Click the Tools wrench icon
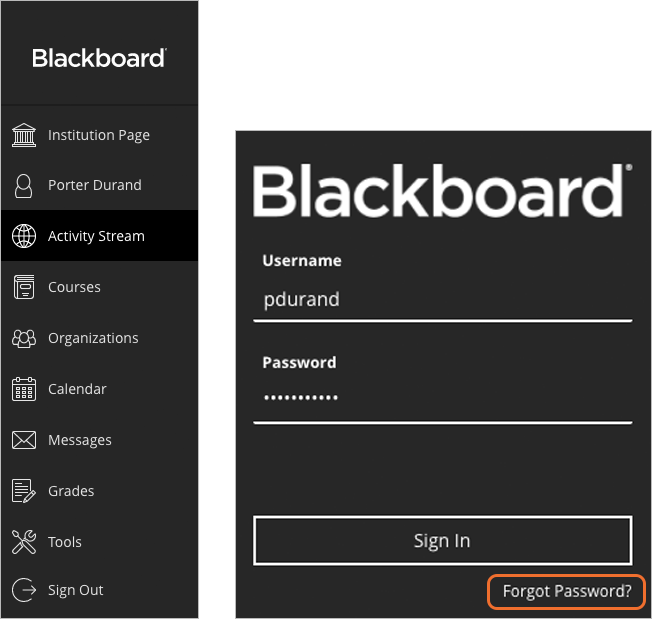The height and width of the screenshot is (619, 652). coord(24,542)
